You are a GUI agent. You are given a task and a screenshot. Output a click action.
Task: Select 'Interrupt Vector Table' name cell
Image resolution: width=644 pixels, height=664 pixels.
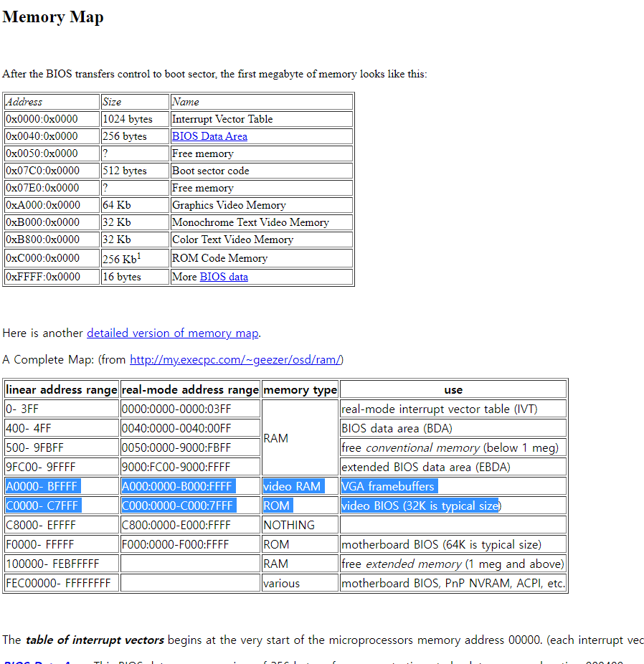261,119
